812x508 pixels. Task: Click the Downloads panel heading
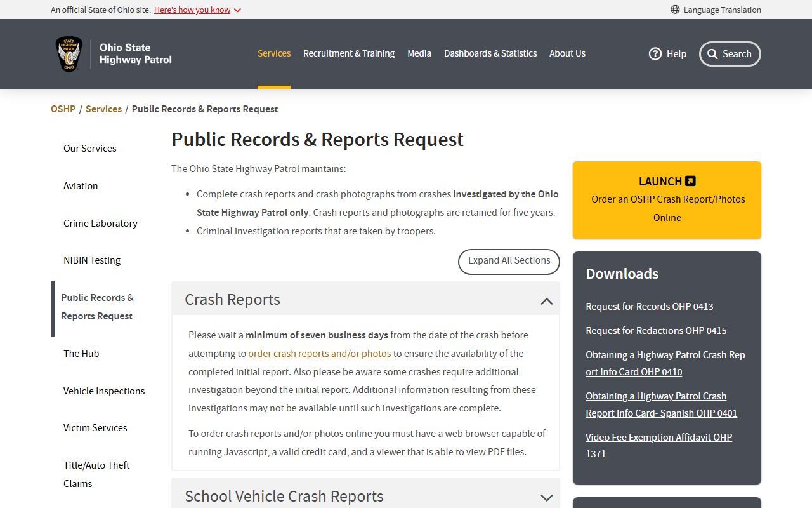pyautogui.click(x=622, y=274)
